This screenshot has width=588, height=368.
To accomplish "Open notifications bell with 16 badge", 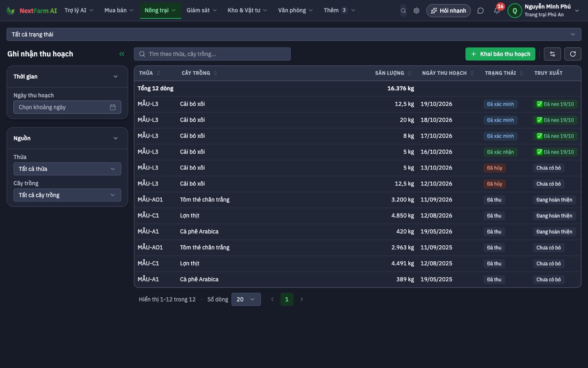I will (x=497, y=11).
